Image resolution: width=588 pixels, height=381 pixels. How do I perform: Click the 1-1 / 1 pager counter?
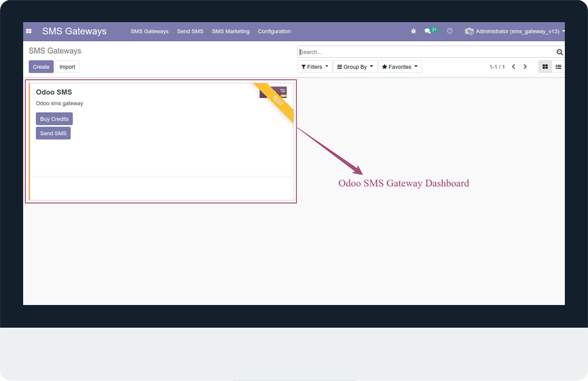click(497, 67)
